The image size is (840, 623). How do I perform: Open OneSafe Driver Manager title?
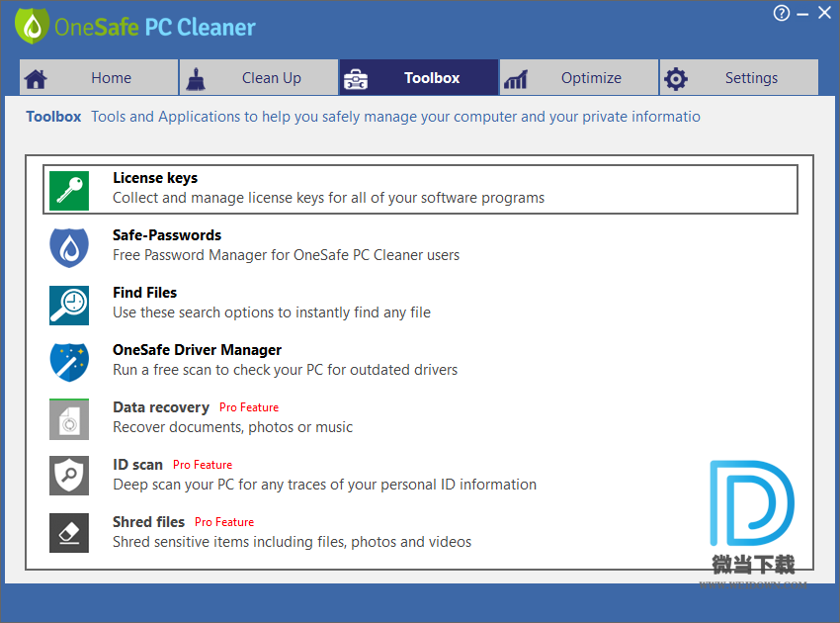point(197,350)
